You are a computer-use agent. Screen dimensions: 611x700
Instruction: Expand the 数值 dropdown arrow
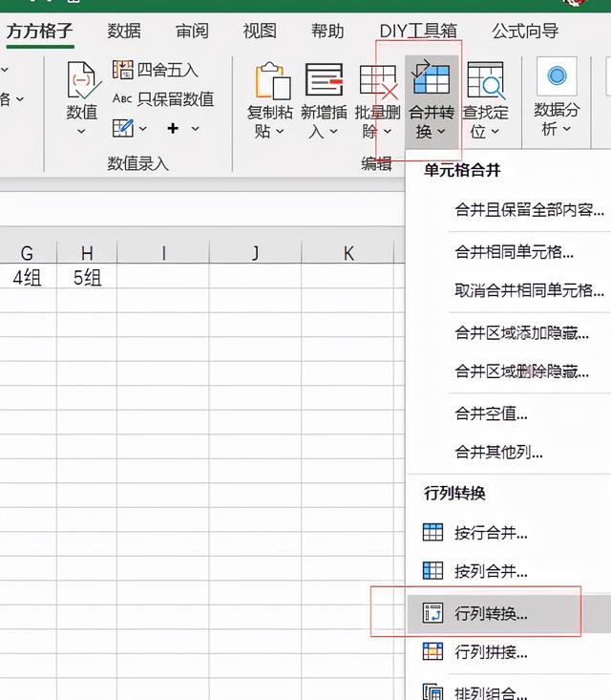(82, 132)
